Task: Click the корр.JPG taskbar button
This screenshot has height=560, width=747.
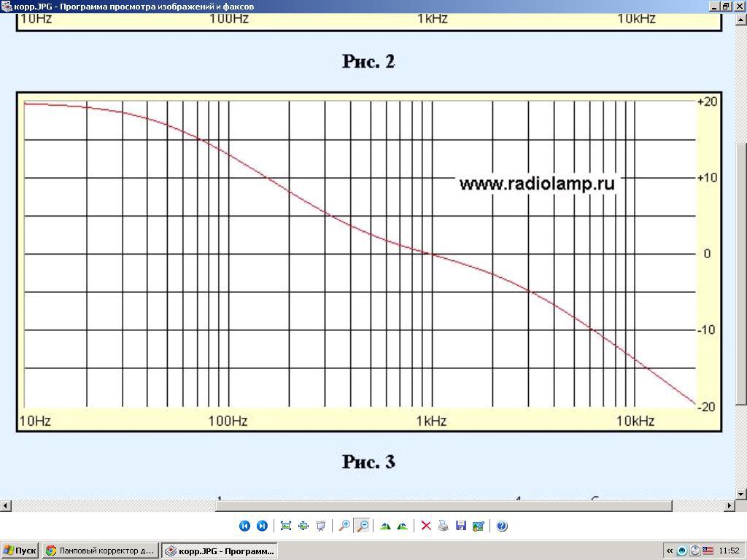Action: click(x=219, y=551)
